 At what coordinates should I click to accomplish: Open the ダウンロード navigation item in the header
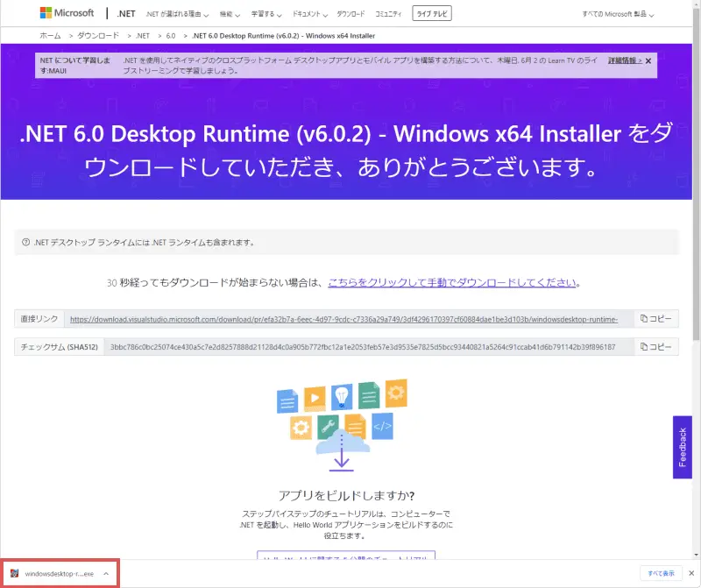(x=350, y=14)
